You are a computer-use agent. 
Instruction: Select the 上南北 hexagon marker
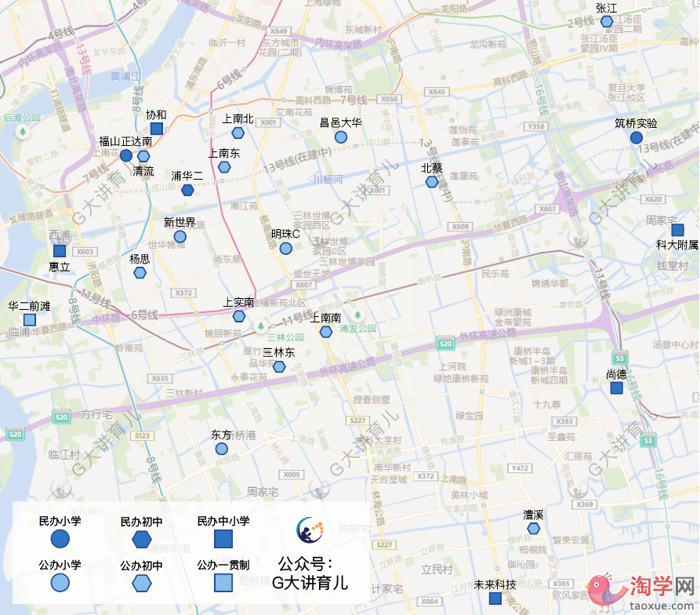click(238, 133)
